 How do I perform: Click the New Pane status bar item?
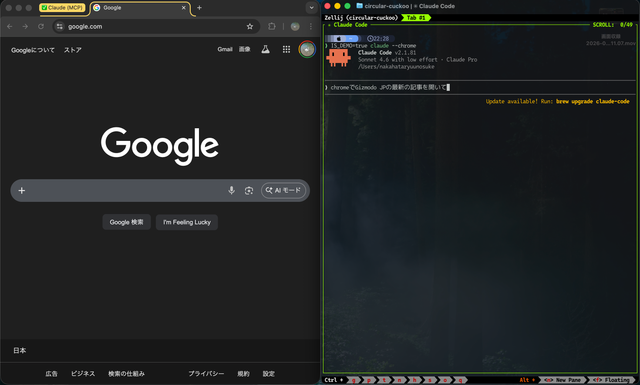click(x=562, y=380)
